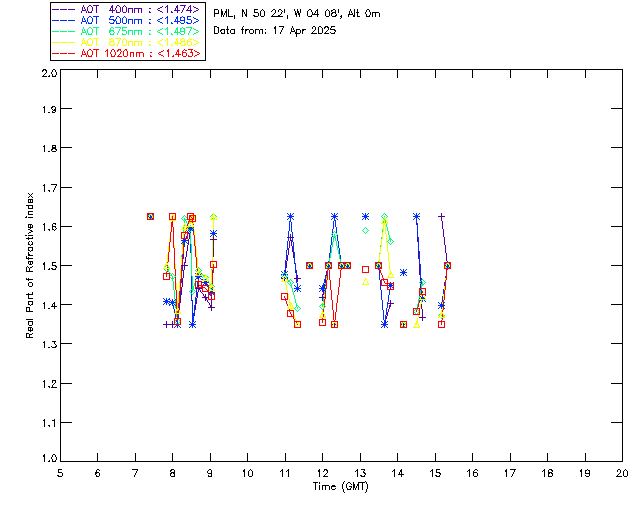
Task: Click the AOT 675nm legend entry
Action: click(x=126, y=31)
